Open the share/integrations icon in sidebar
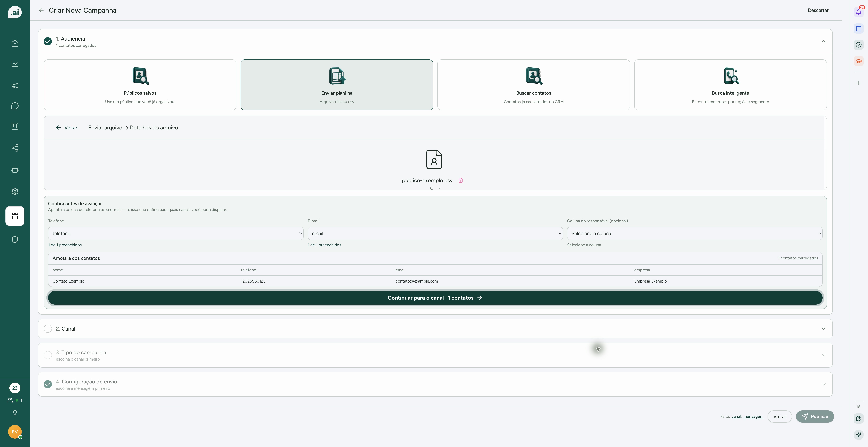This screenshot has height=447, width=868. (x=15, y=148)
